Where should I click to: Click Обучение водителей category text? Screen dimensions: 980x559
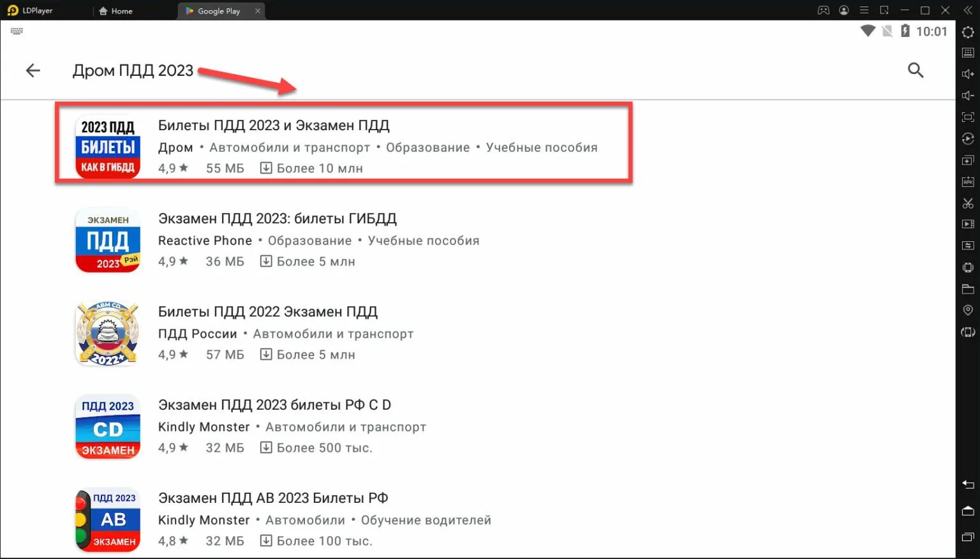426,520
